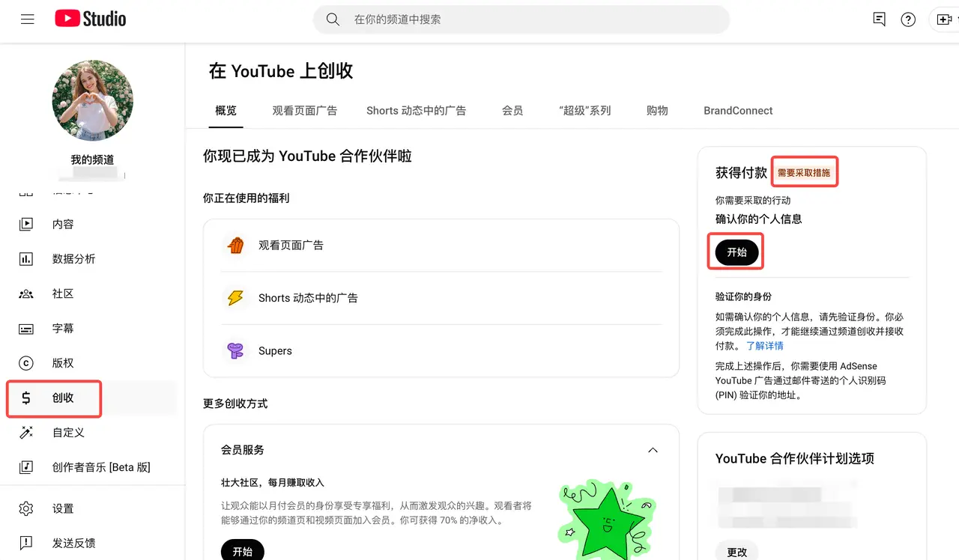Click the 你正在使用的福利 heading
959x560 pixels.
[246, 198]
